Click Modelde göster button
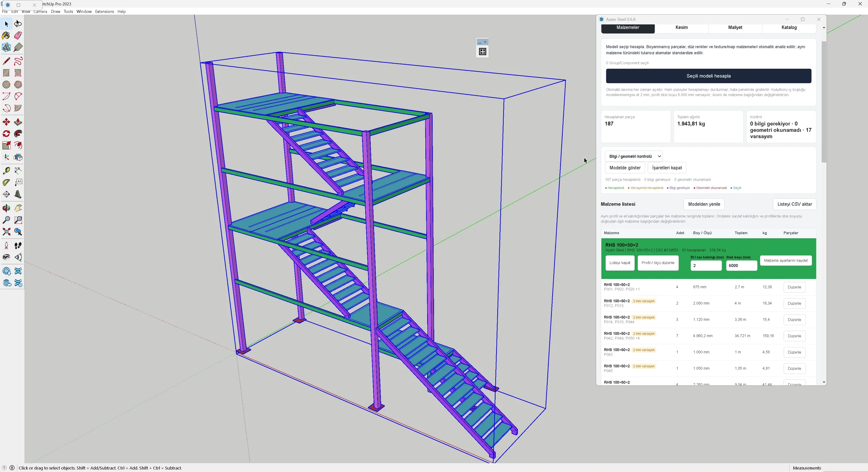The image size is (868, 472). coord(625,168)
